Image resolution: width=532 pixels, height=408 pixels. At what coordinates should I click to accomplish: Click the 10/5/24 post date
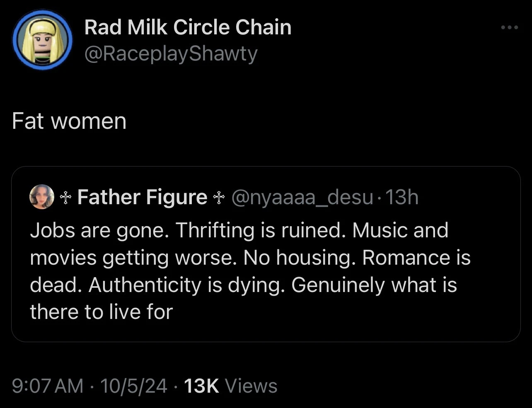click(x=133, y=386)
